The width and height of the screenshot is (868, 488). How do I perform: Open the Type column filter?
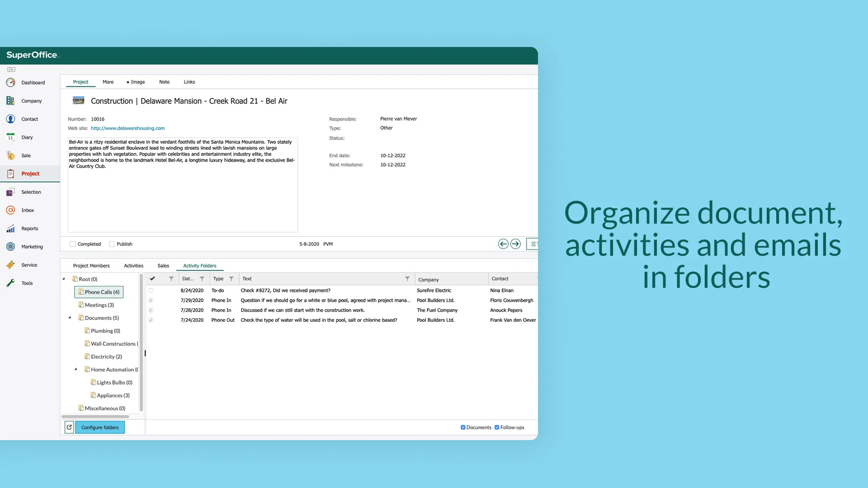click(231, 279)
